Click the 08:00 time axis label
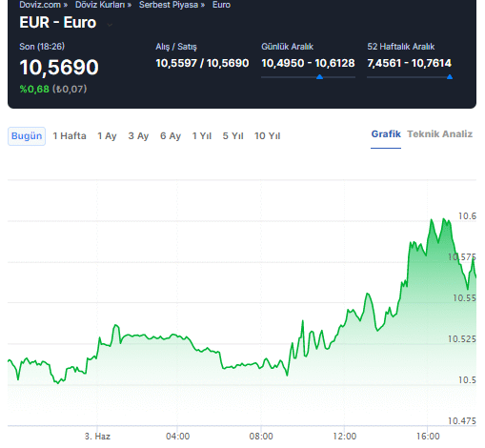The height and width of the screenshot is (448, 485). click(x=261, y=436)
